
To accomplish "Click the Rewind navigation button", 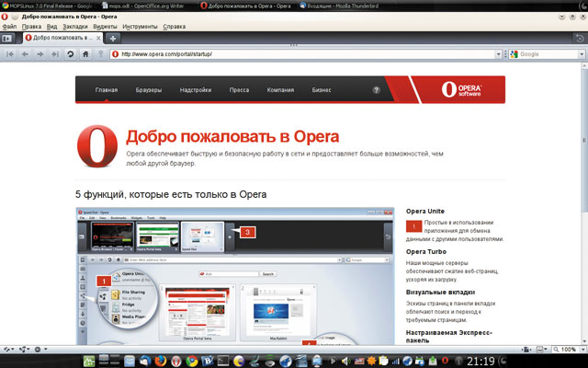I will 10,54.
